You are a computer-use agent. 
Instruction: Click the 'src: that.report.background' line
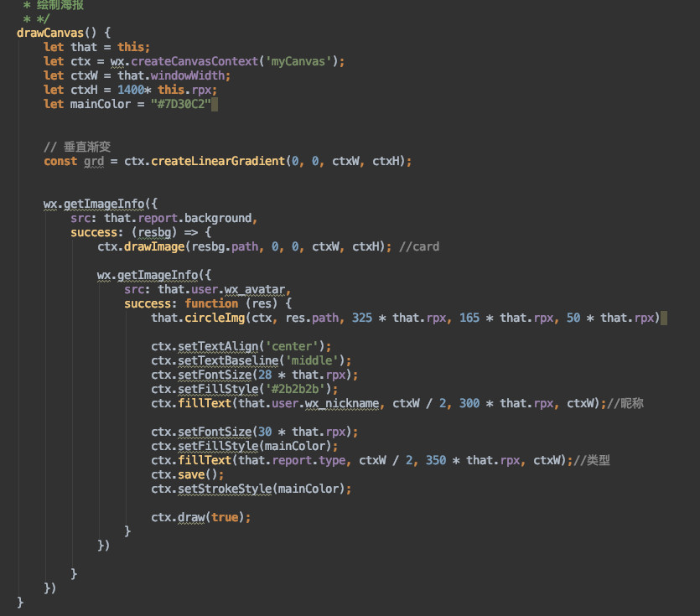click(163, 218)
